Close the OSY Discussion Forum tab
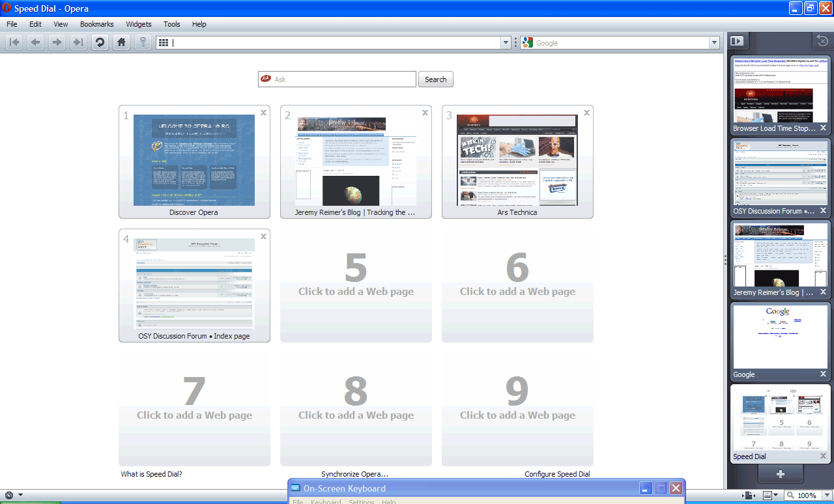Image resolution: width=834 pixels, height=504 pixels. [x=824, y=211]
